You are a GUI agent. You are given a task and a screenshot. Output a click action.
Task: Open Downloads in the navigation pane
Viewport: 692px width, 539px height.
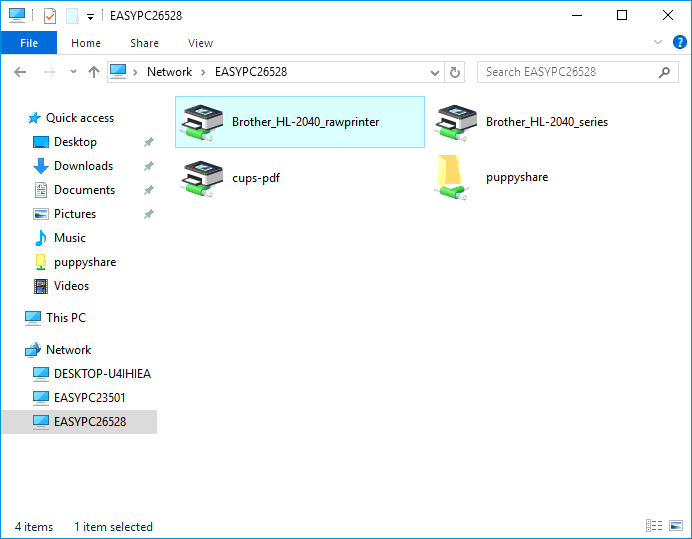[83, 166]
